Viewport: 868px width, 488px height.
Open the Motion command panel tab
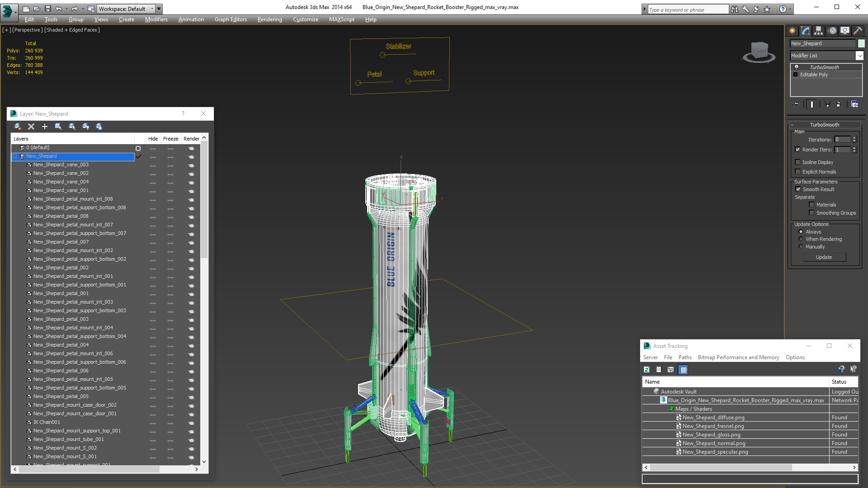[x=832, y=31]
